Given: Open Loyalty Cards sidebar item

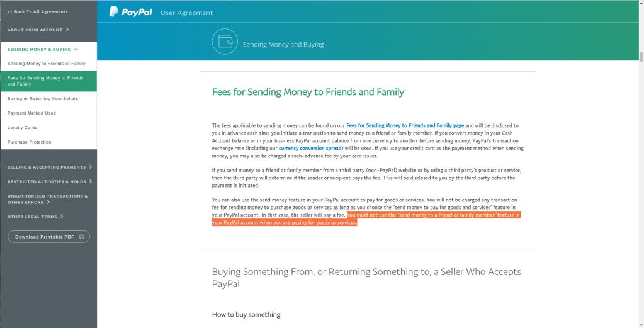Looking at the screenshot, I should click(48, 127).
